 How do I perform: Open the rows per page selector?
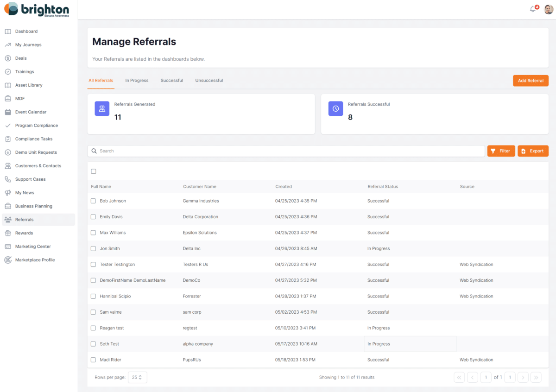(137, 377)
